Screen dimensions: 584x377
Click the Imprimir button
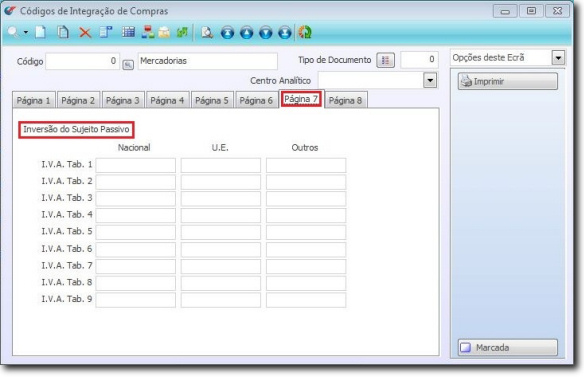click(508, 81)
